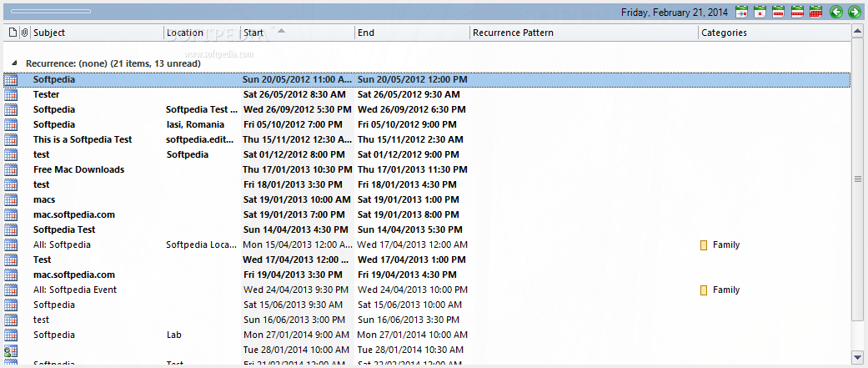Click the attachment paperclip column header
Screen dimensions: 868x368
24,33
